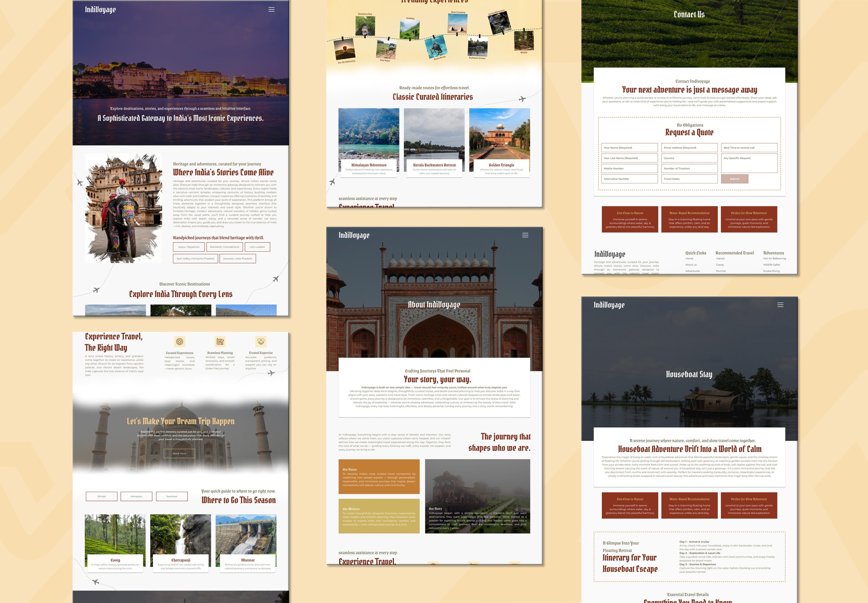Open the Scuba Diving polaroid photo
The height and width of the screenshot is (603, 868).
pos(437,47)
